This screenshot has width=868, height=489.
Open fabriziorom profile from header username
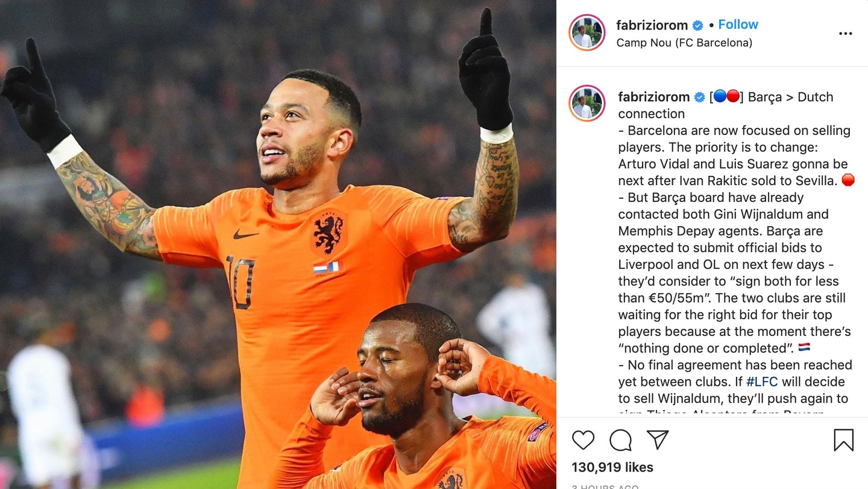[652, 25]
